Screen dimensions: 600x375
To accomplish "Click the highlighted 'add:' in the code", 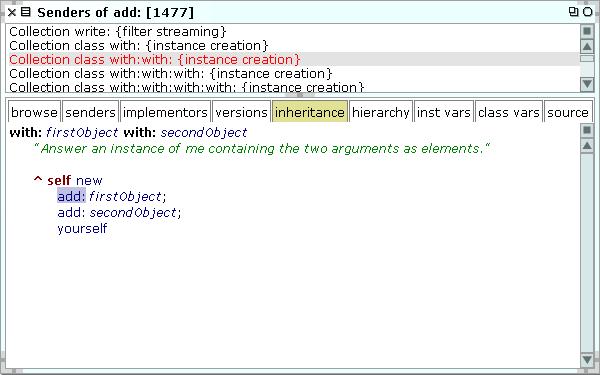I will (72, 196).
